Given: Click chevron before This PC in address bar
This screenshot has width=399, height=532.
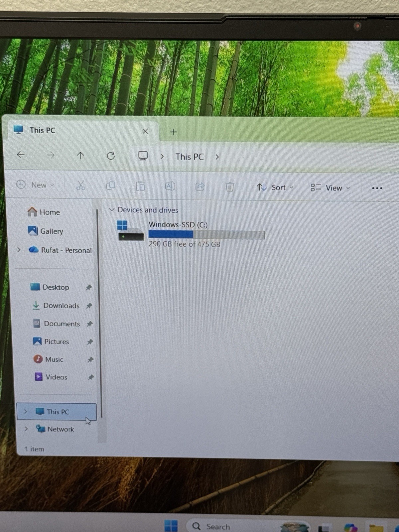Looking at the screenshot, I should [162, 156].
